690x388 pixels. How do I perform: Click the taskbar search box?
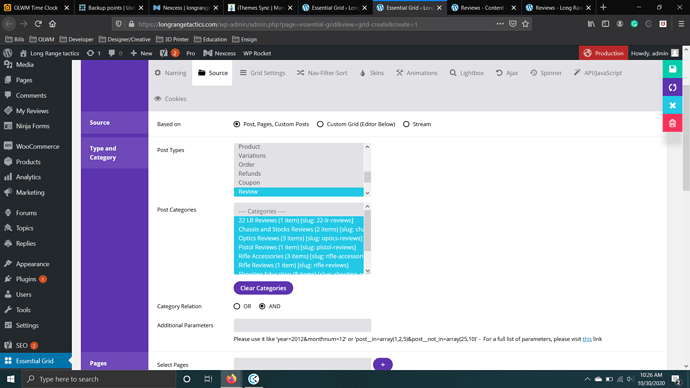tap(99, 379)
